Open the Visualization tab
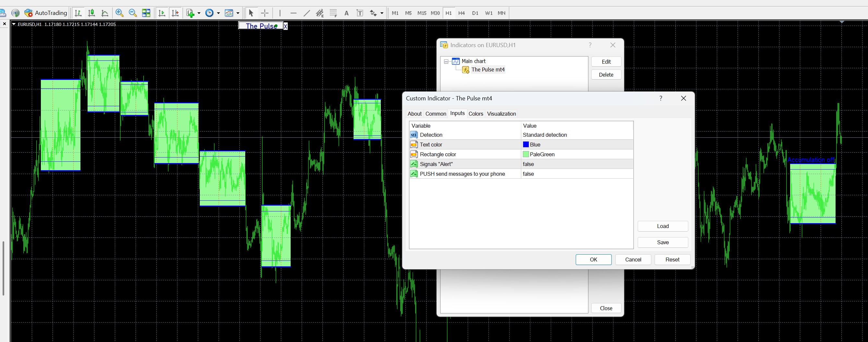Screen dimensions: 868x342 (x=501, y=114)
